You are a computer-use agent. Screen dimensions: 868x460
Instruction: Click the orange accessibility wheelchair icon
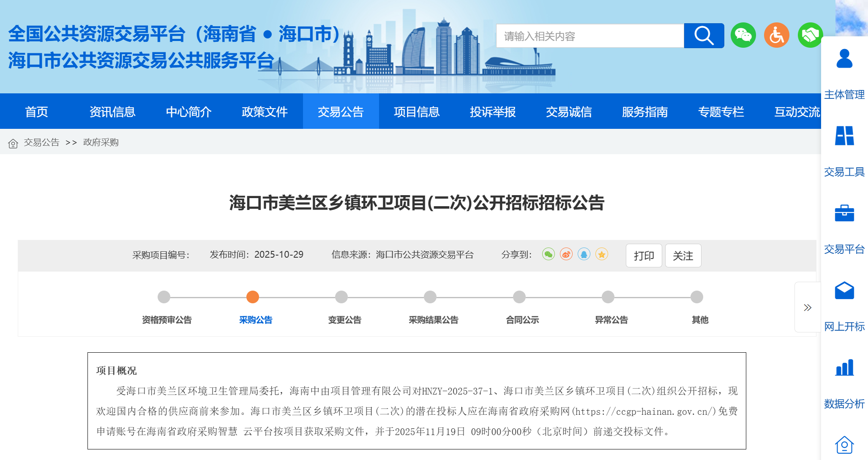776,35
